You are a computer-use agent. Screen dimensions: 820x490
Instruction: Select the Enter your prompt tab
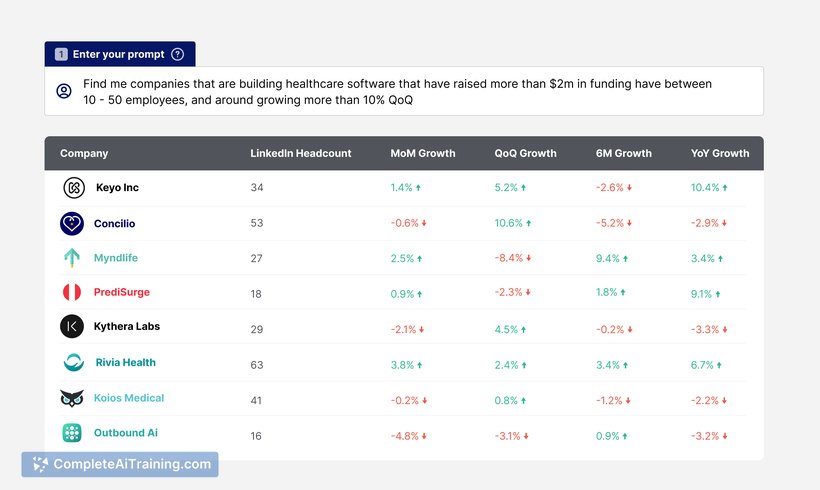[120, 54]
